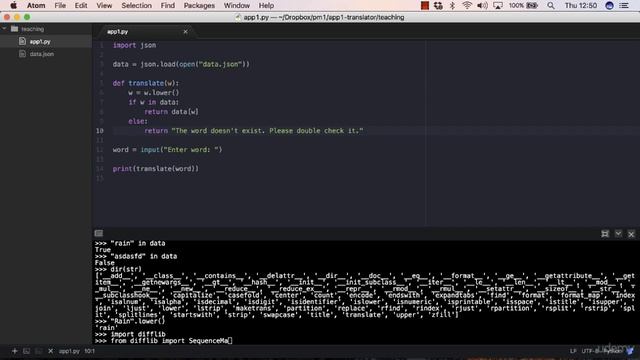This screenshot has height=360, width=640.
Task: Open the Wi-Fi status menu
Action: (x=467, y=5)
